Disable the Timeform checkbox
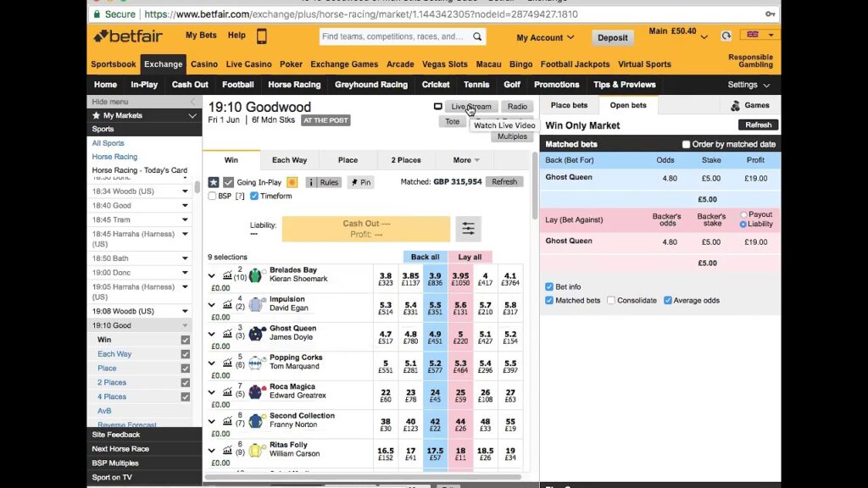868x488 pixels. [254, 196]
